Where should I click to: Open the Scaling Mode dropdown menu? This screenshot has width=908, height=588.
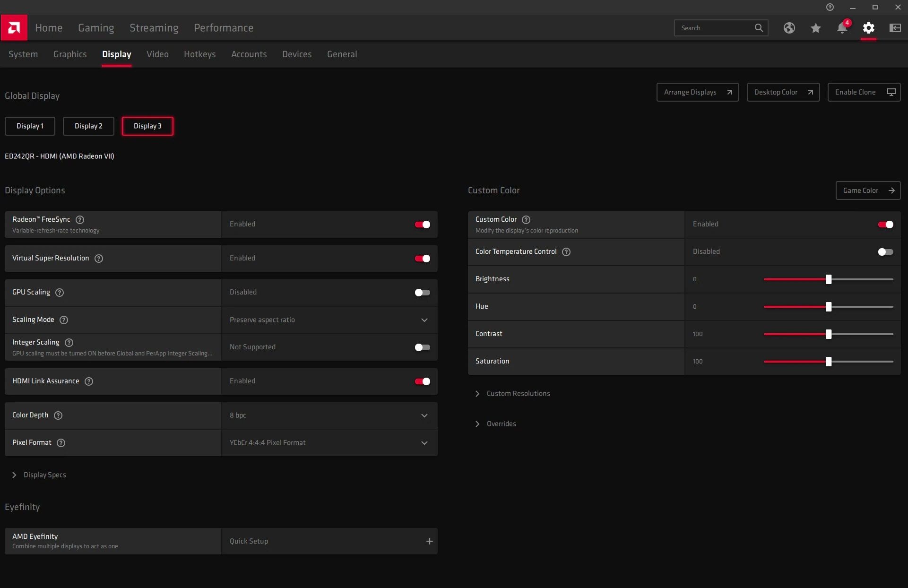pos(425,320)
